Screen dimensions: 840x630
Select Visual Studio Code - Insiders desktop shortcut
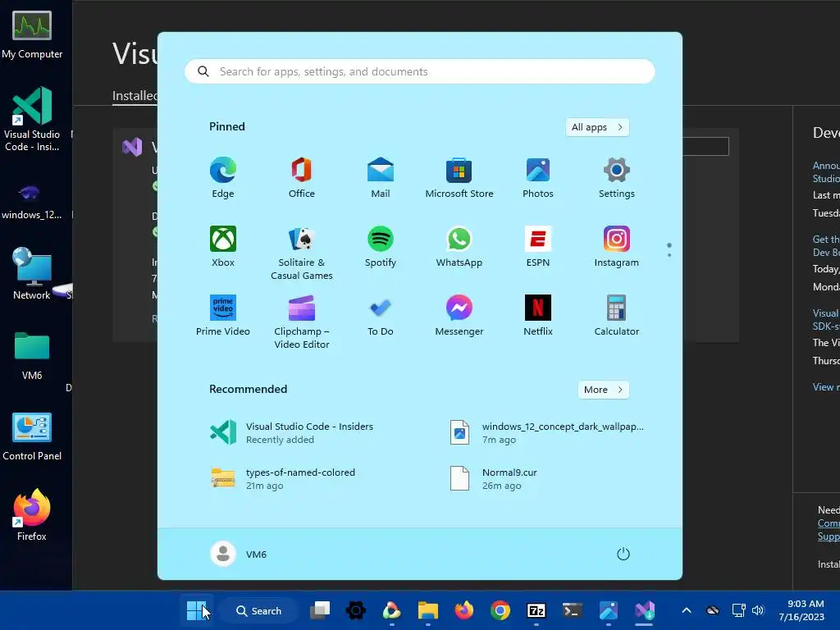point(32,119)
